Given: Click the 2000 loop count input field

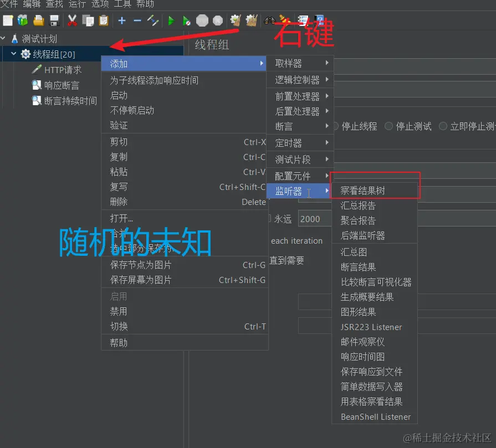Looking at the screenshot, I should click(x=315, y=219).
